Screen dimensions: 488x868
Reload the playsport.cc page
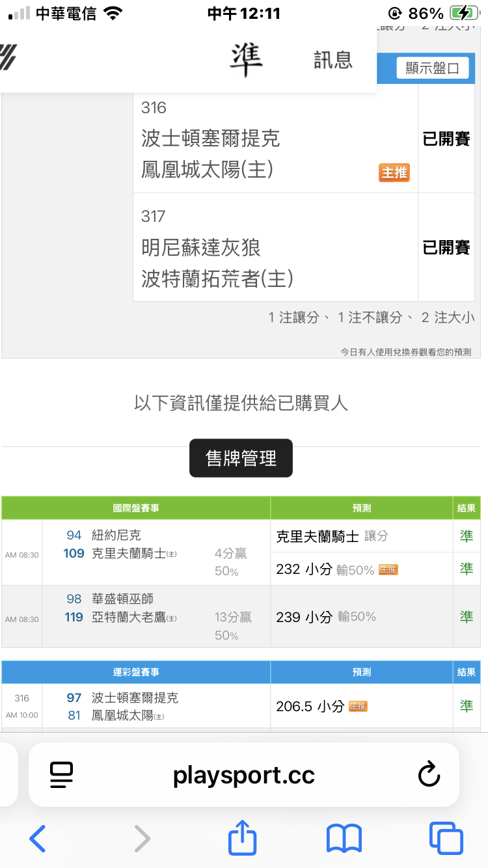pos(429,774)
